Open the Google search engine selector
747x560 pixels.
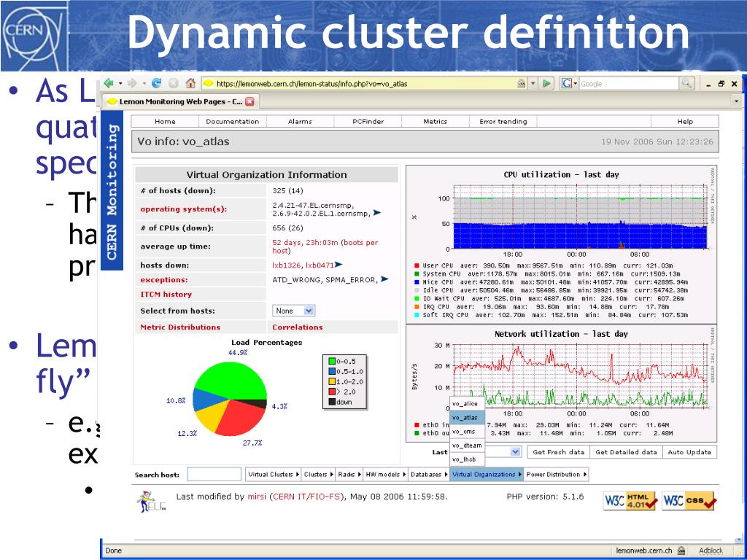[x=569, y=84]
